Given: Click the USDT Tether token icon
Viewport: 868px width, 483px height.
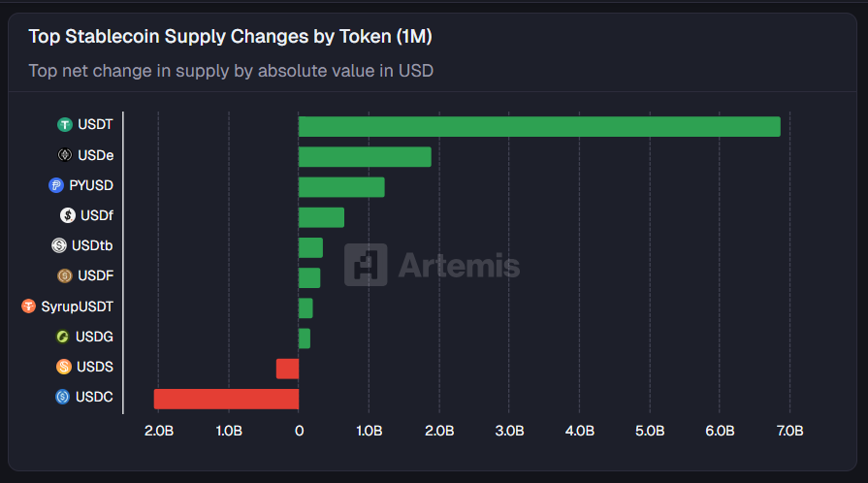Looking at the screenshot, I should point(65,124).
